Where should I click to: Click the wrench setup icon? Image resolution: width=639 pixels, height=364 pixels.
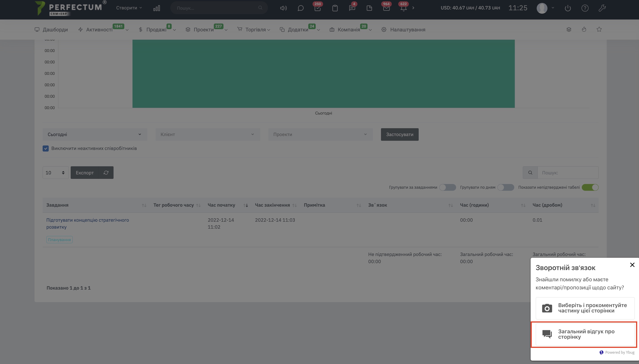pyautogui.click(x=602, y=8)
